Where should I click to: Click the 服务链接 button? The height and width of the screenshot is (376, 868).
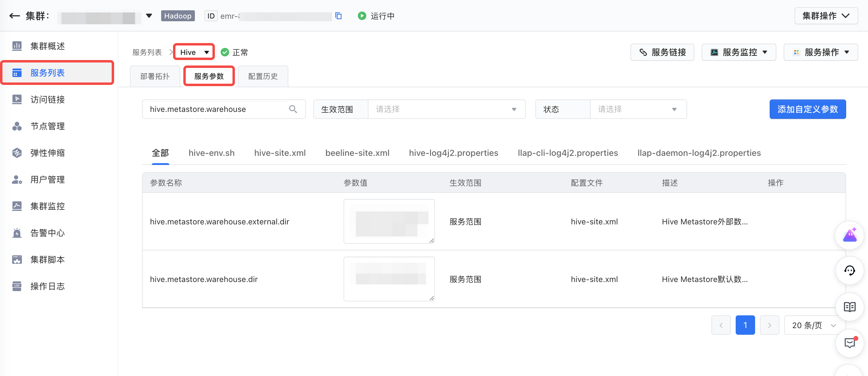[x=662, y=52]
